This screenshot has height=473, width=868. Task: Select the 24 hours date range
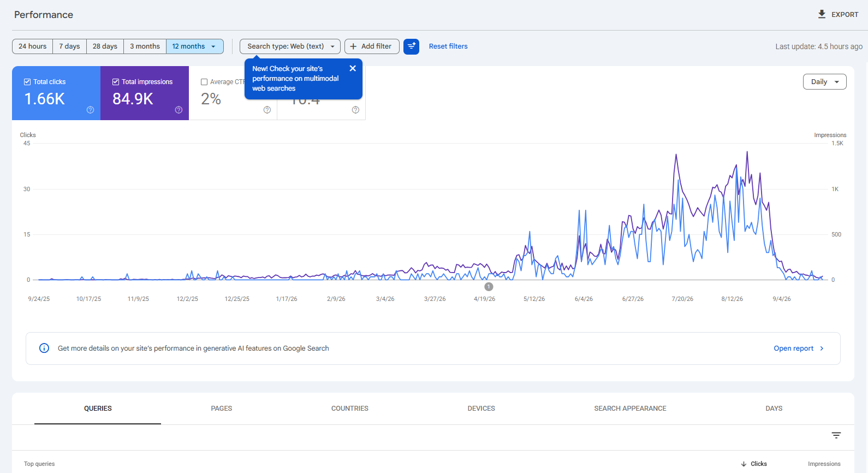33,46
